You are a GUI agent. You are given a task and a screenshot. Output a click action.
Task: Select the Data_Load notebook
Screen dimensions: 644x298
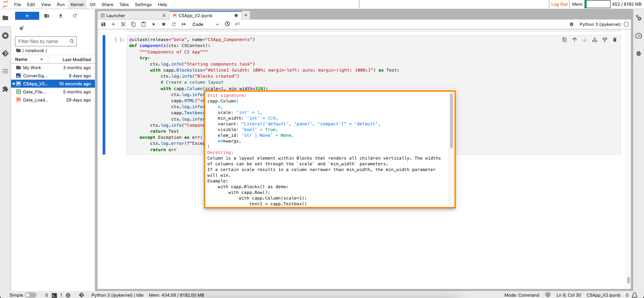point(53,100)
